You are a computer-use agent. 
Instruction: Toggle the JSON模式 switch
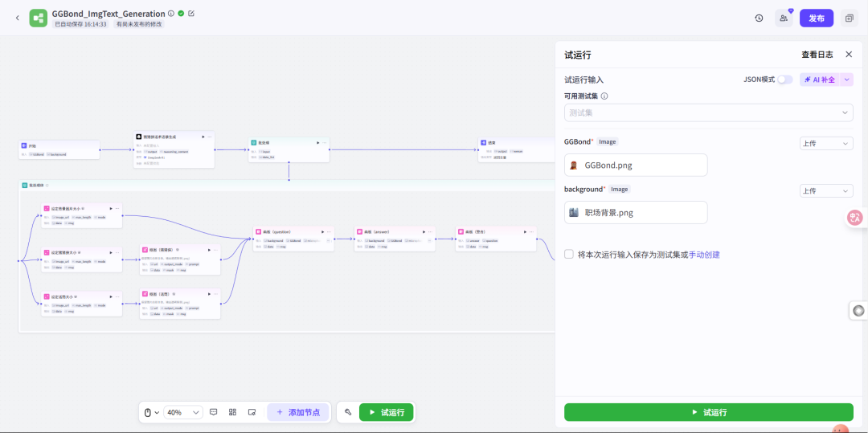(x=785, y=80)
